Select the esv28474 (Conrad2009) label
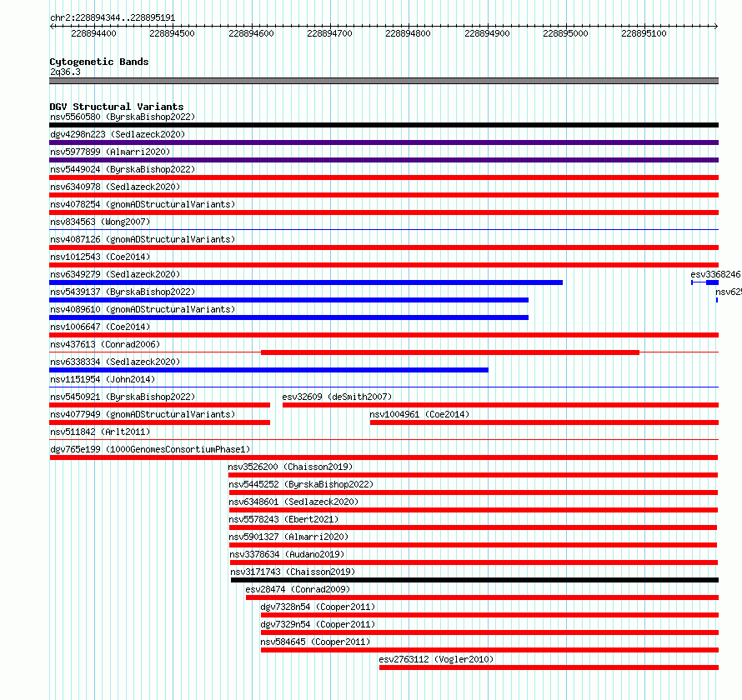The image size is (742, 700). pos(298,589)
